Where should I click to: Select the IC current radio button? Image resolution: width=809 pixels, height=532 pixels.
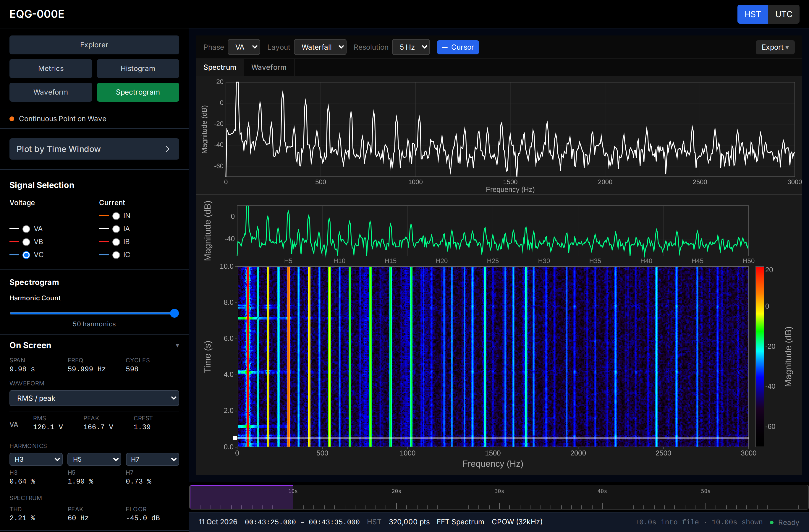click(116, 255)
